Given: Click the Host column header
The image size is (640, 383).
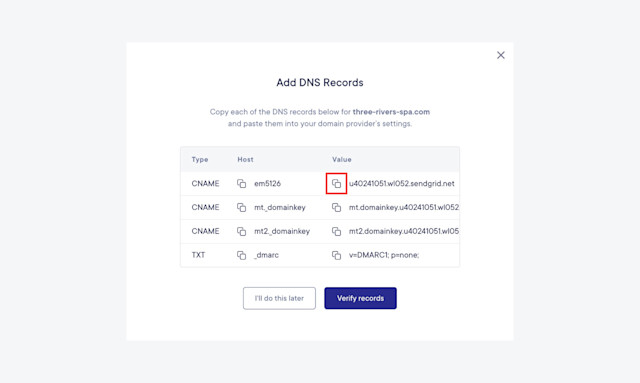Looking at the screenshot, I should point(245,160).
